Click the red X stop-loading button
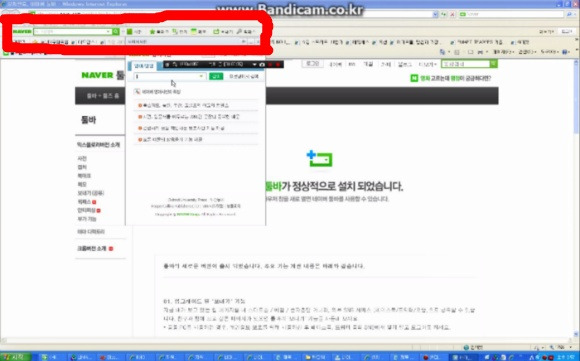Image resolution: width=580 pixels, height=361 pixels. pos(452,14)
